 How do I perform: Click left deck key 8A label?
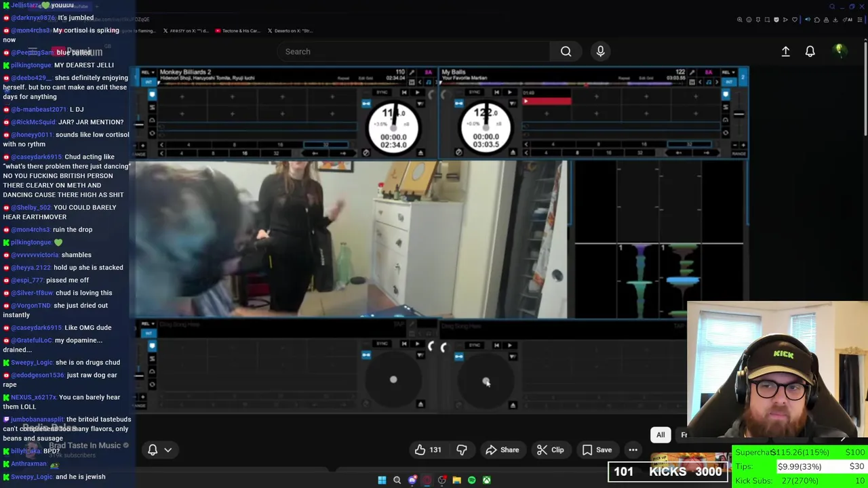(x=428, y=73)
